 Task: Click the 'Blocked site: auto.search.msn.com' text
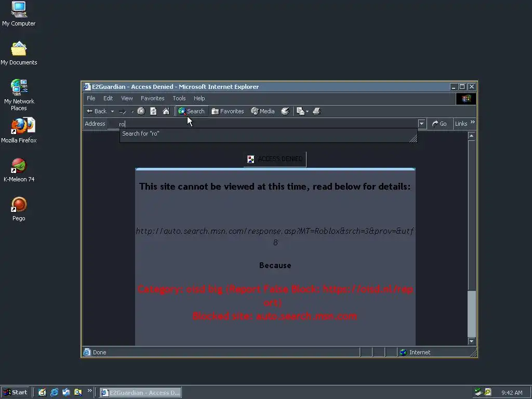[274, 316]
